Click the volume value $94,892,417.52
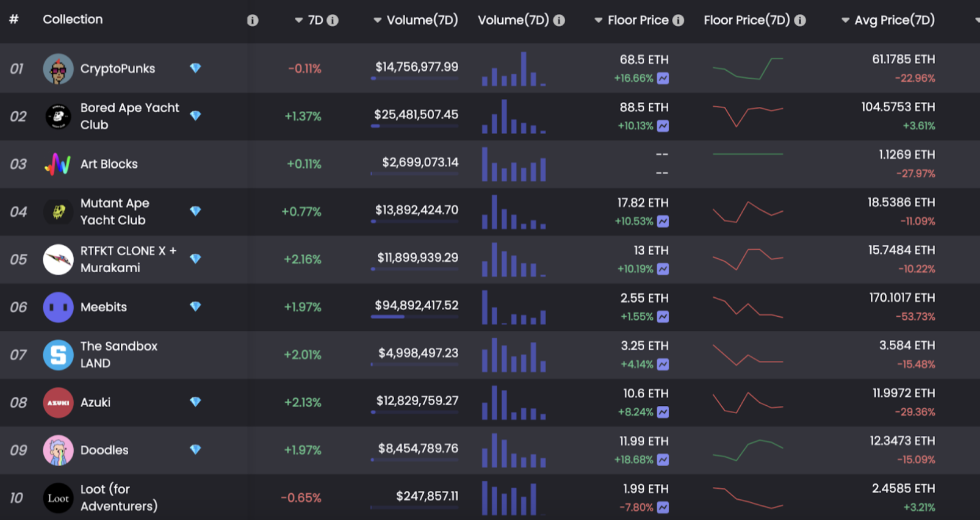The width and height of the screenshot is (980, 520). pyautogui.click(x=417, y=305)
